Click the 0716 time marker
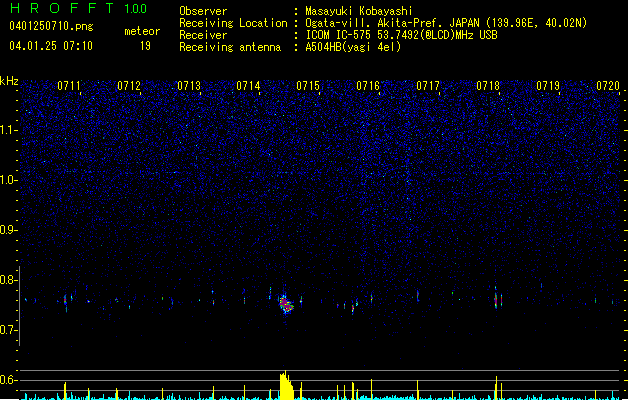 click(x=368, y=86)
